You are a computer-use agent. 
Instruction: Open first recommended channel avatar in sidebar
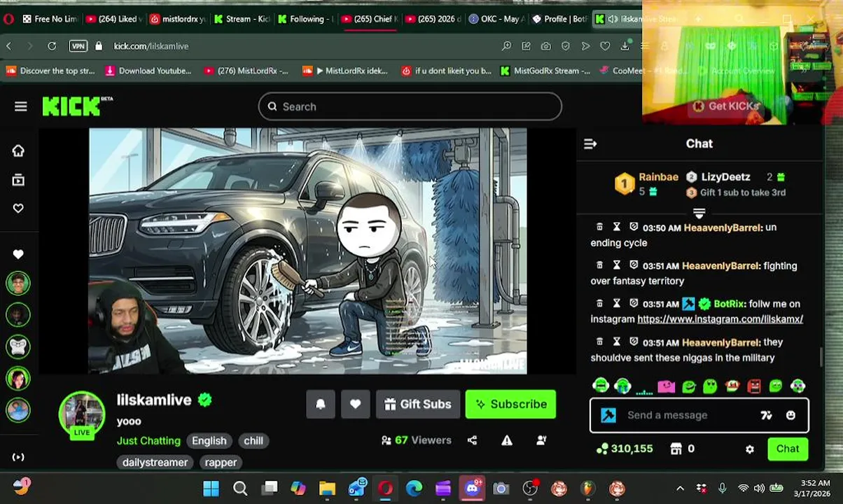18,283
